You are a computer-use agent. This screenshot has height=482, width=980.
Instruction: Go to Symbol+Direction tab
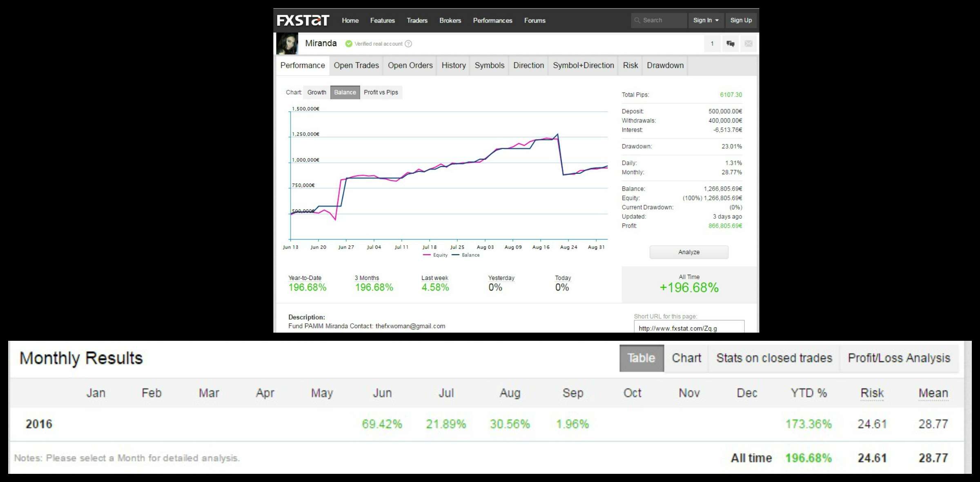(583, 65)
